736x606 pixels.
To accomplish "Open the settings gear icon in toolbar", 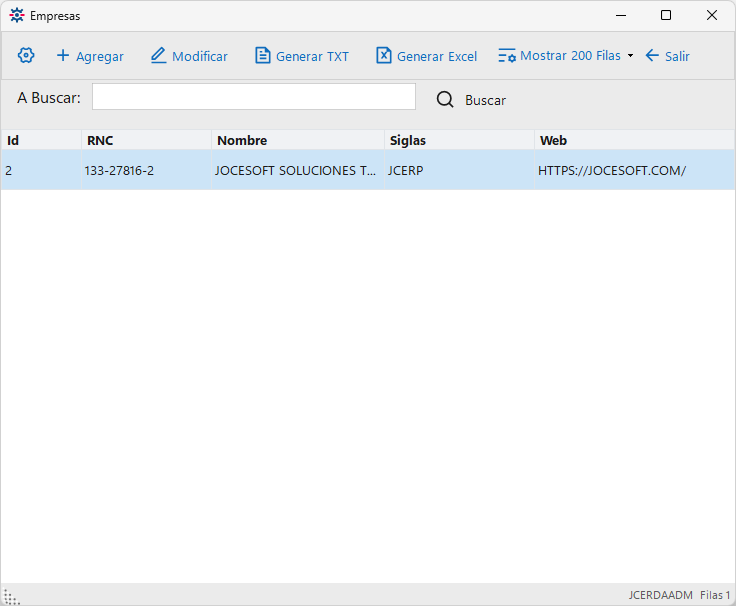I will click(26, 55).
